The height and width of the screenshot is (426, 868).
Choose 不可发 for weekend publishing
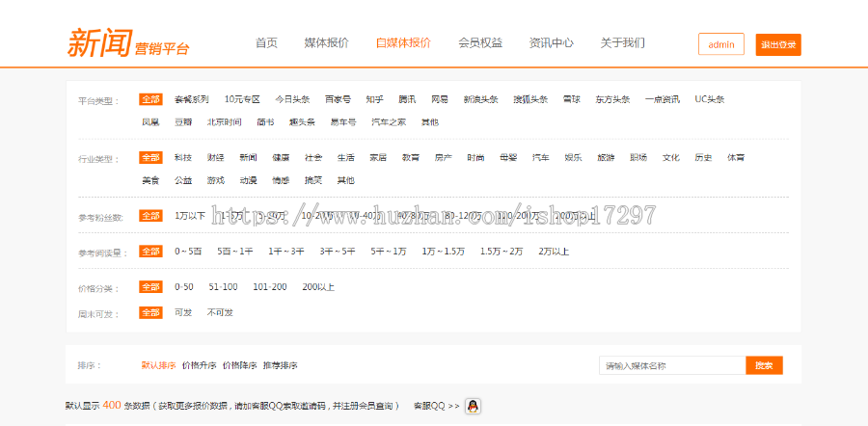pos(220,312)
